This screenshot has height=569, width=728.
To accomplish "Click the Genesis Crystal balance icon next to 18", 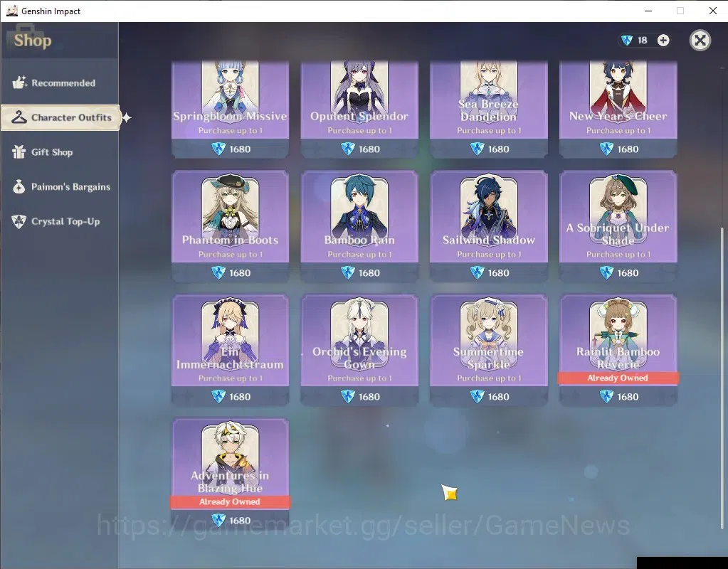I will click(x=627, y=41).
